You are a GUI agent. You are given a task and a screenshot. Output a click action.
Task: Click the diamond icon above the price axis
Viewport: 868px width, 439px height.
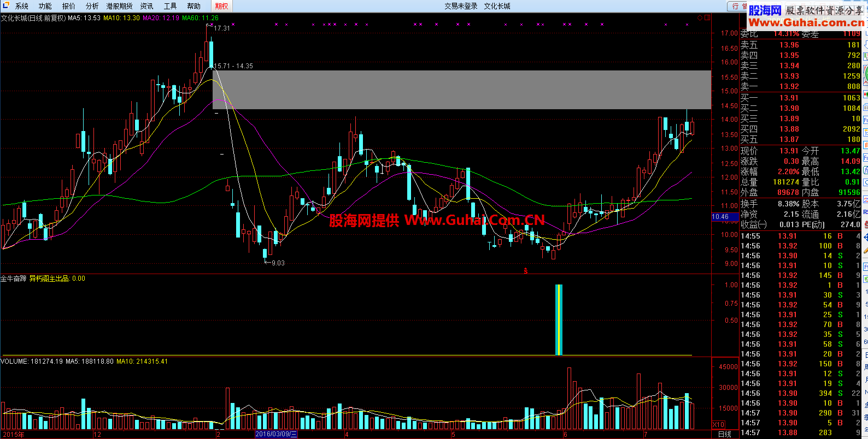coord(700,18)
